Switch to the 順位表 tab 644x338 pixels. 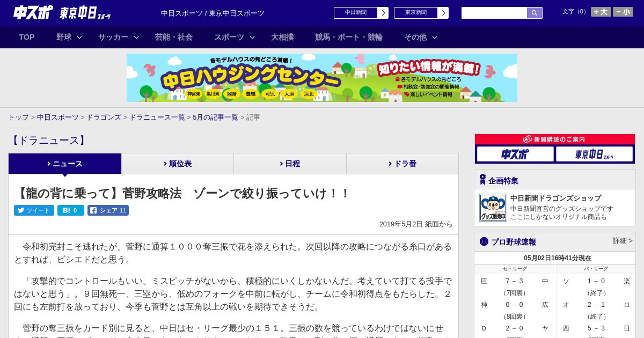coord(178,164)
